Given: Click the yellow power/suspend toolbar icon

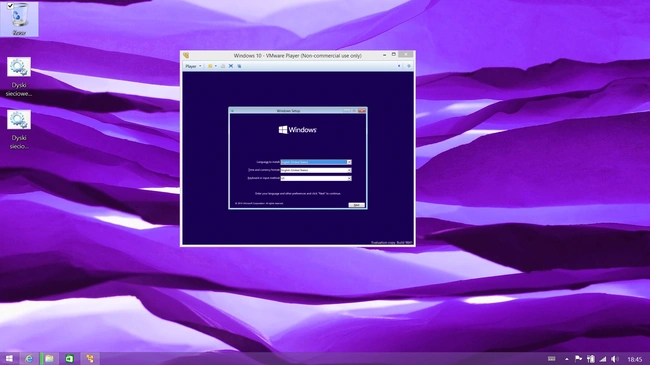Looking at the screenshot, I should click(x=210, y=66).
